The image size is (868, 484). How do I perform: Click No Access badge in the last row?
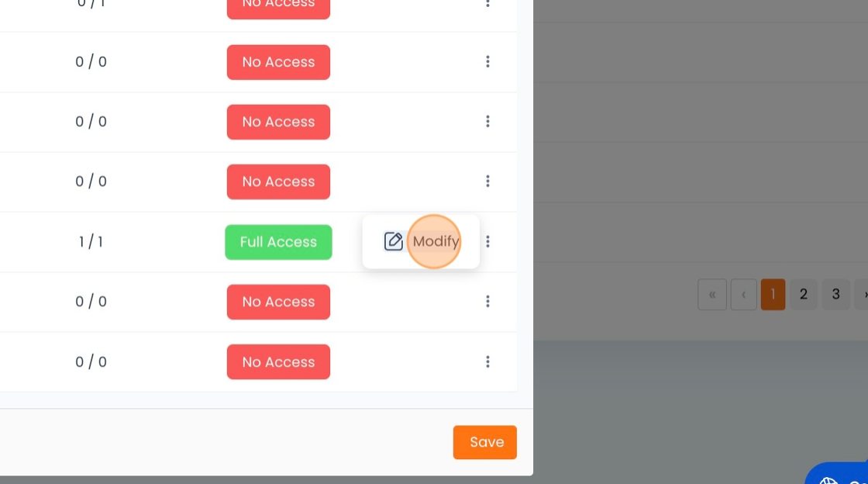point(278,361)
